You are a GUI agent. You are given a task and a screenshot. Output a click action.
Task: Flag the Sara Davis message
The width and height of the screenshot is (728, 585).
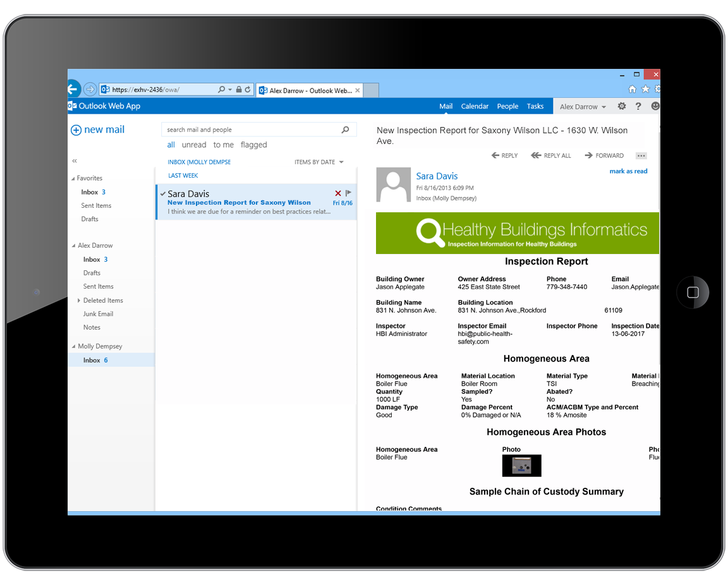coord(349,193)
